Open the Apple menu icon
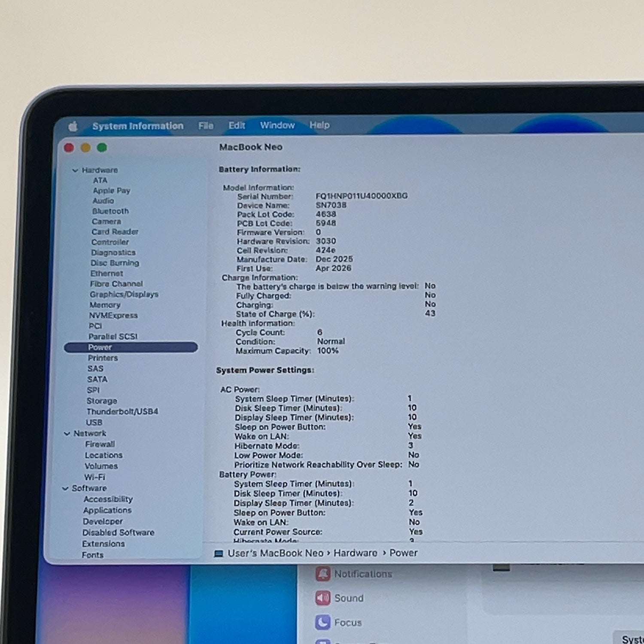The width and height of the screenshot is (644, 644). pos(73,126)
